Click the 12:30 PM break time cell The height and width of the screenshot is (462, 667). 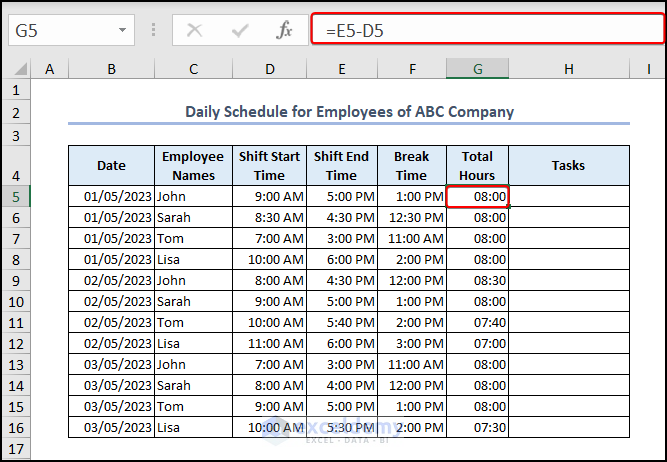click(411, 218)
